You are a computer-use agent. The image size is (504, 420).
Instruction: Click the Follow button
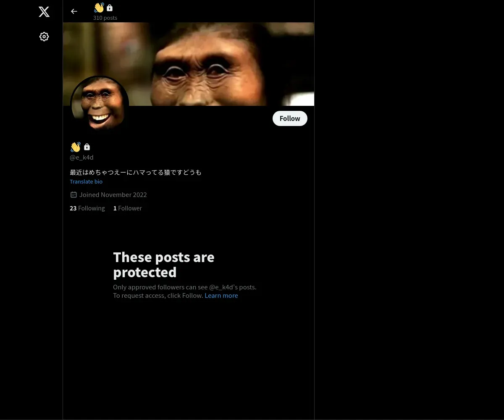click(x=290, y=118)
